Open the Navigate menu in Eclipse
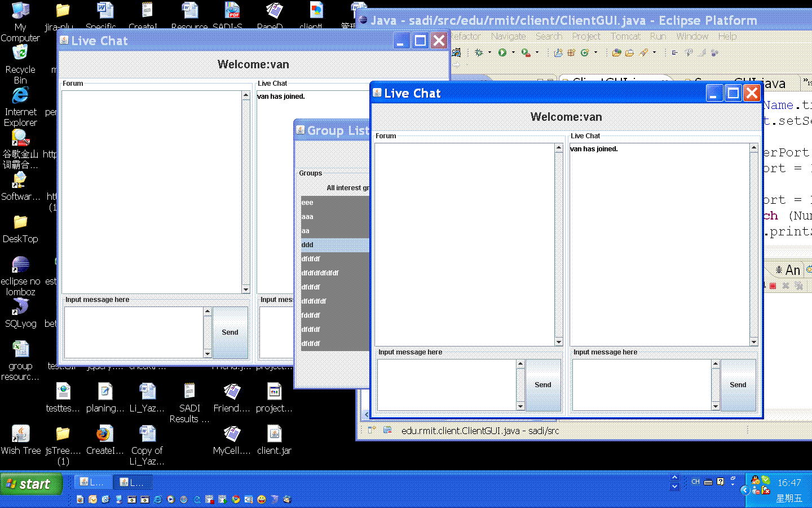Viewport: 812px width, 508px height. pyautogui.click(x=508, y=36)
